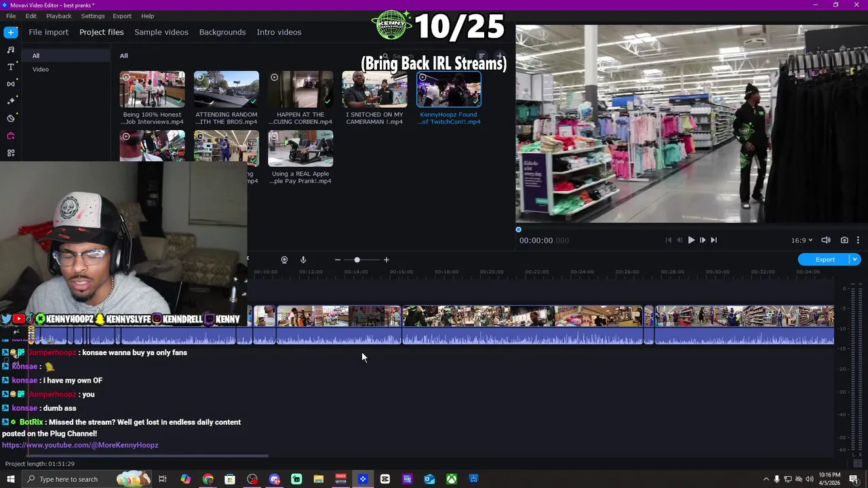The height and width of the screenshot is (488, 868).
Task: Expand the Export options dropdown arrow
Action: tap(855, 260)
